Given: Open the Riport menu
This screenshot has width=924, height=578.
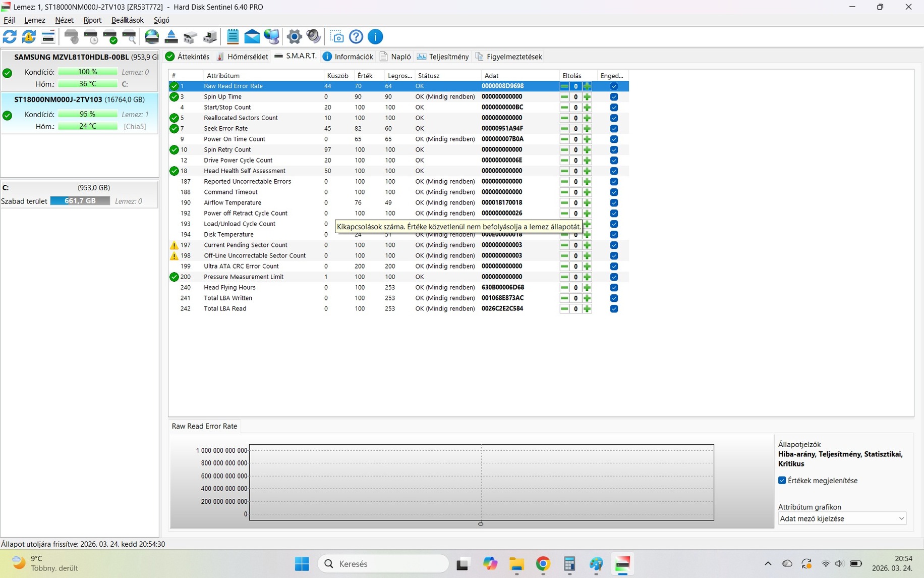Looking at the screenshot, I should 92,20.
